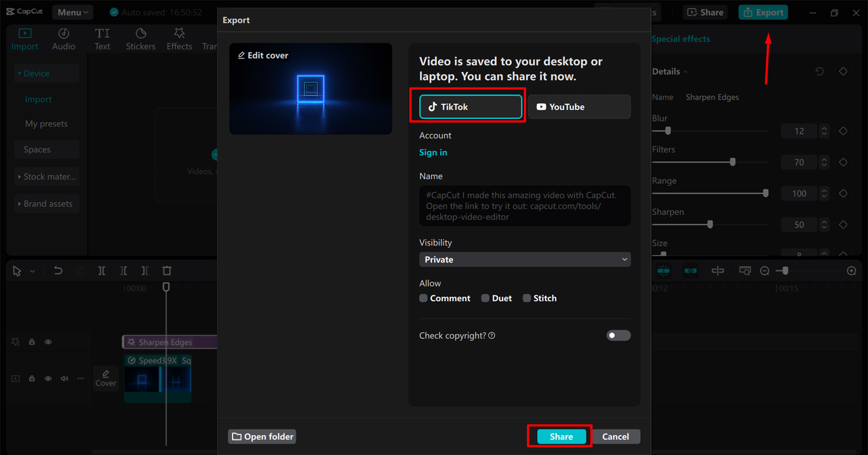The width and height of the screenshot is (868, 455).
Task: Hide the main video track
Action: 48,379
